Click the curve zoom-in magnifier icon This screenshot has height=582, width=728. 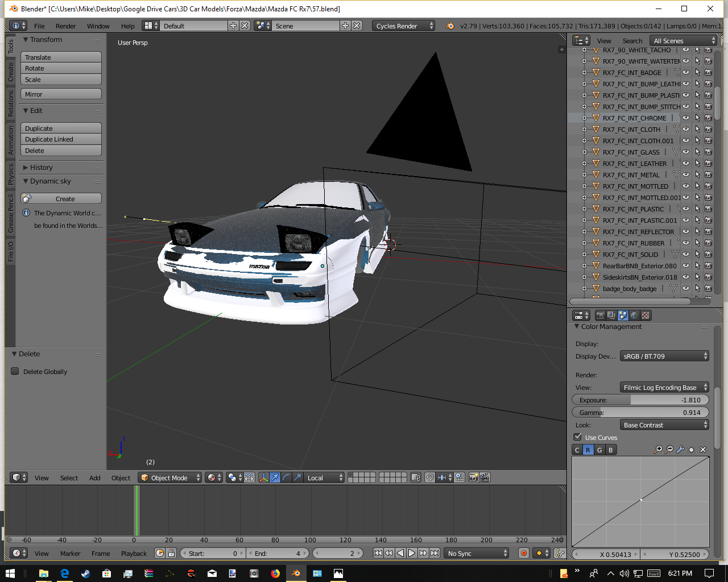click(658, 450)
